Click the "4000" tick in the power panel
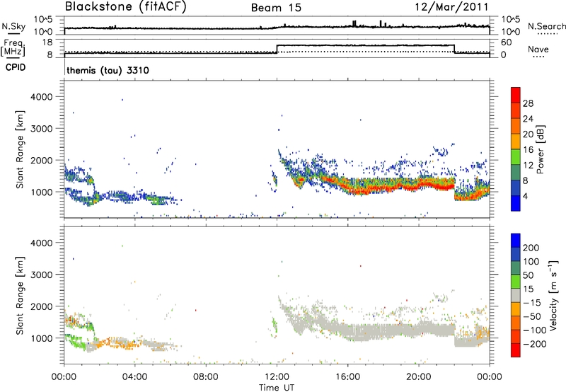The height and width of the screenshot is (392, 566). tap(41, 97)
